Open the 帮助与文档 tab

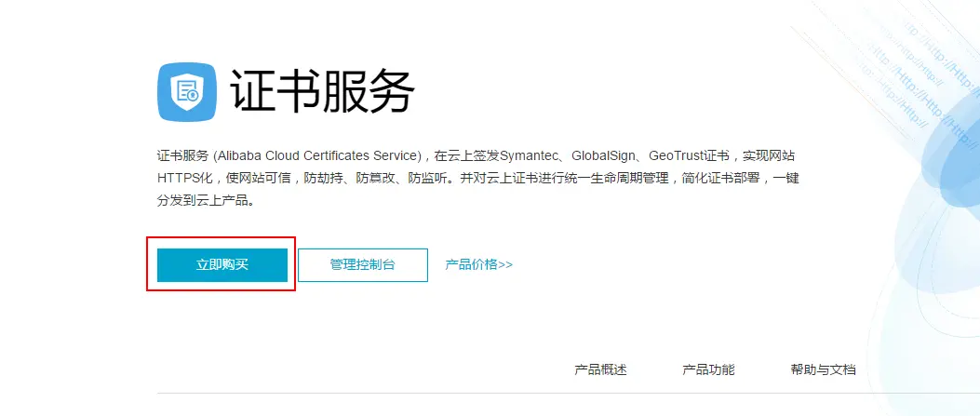[823, 369]
